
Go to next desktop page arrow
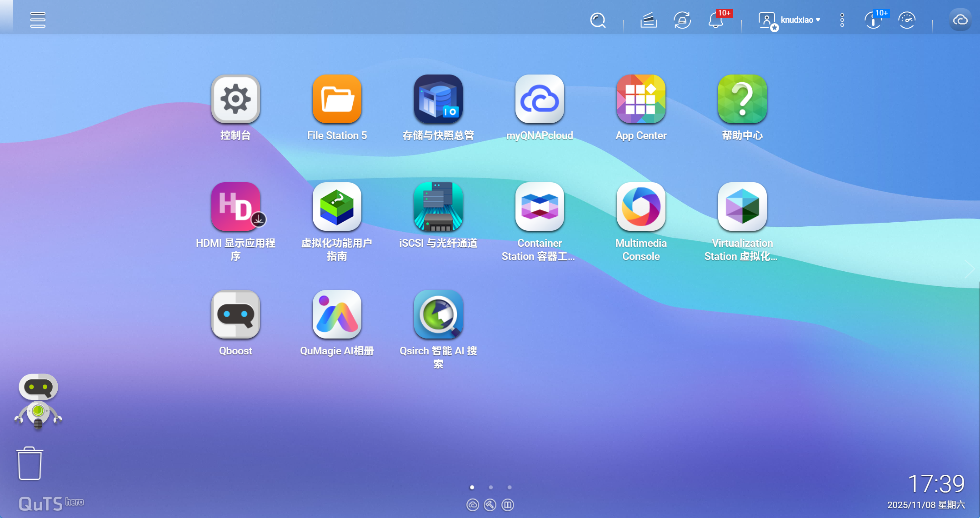[970, 269]
